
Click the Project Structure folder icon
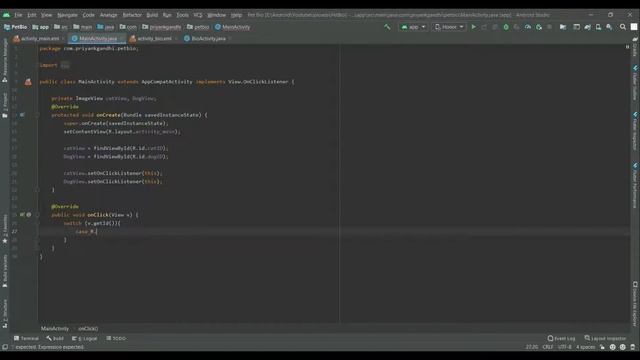(563, 27)
